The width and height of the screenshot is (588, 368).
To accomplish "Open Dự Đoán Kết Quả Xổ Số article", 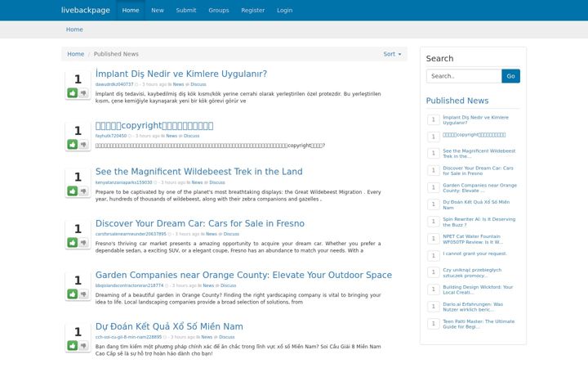I will (x=169, y=326).
